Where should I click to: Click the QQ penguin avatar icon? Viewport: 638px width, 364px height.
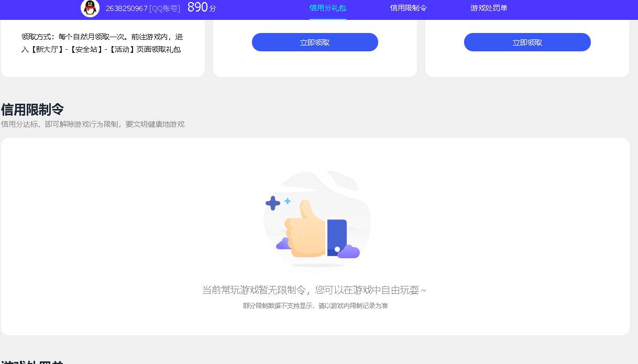[90, 9]
